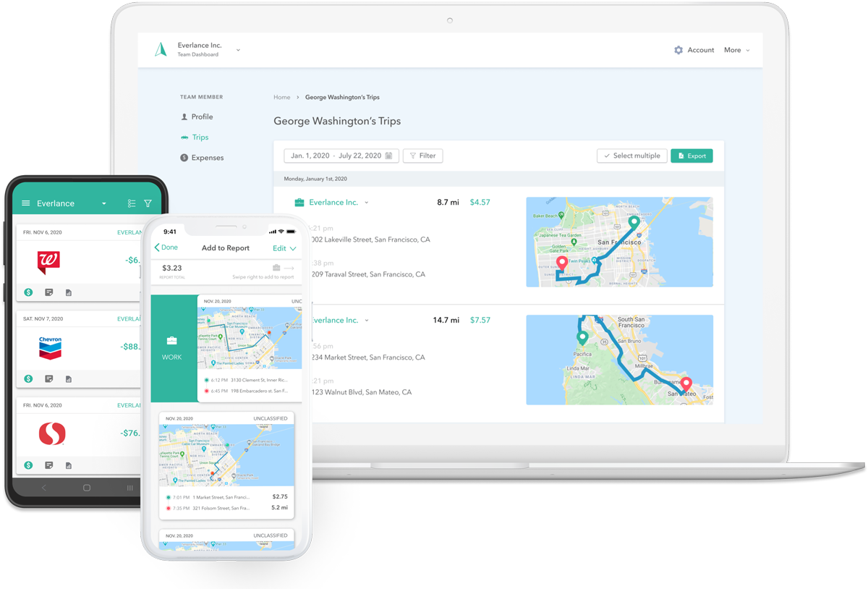Open the Everlance dropdown in the Android header

coord(103,203)
